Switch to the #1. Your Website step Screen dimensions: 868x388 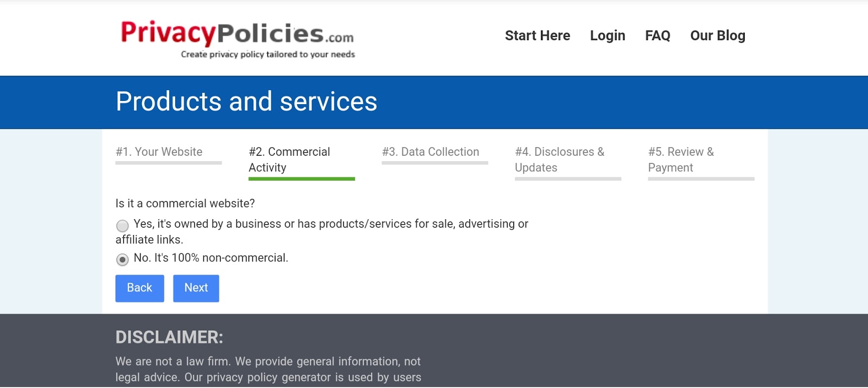(159, 152)
